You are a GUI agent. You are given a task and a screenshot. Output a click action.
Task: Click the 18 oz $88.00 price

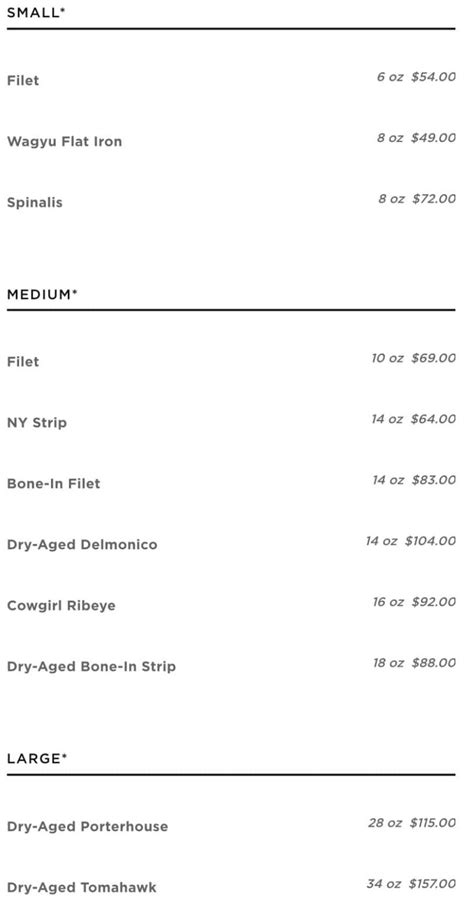point(414,663)
